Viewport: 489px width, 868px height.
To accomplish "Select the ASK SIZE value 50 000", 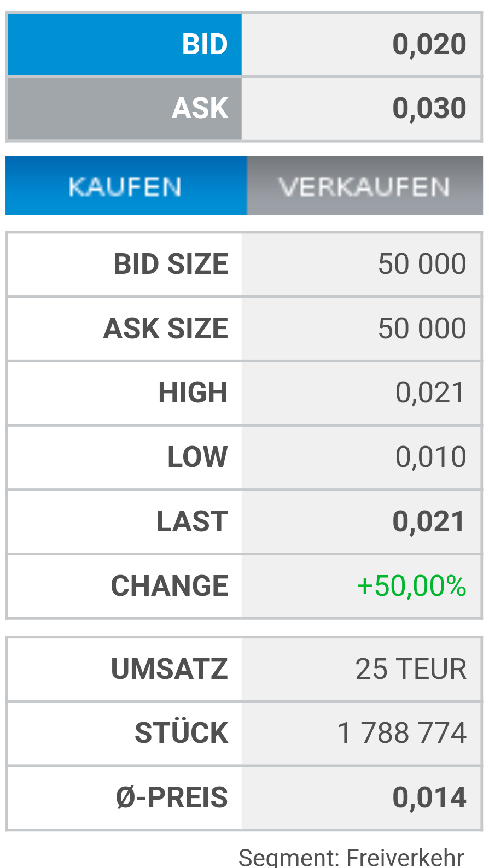I will [x=422, y=329].
